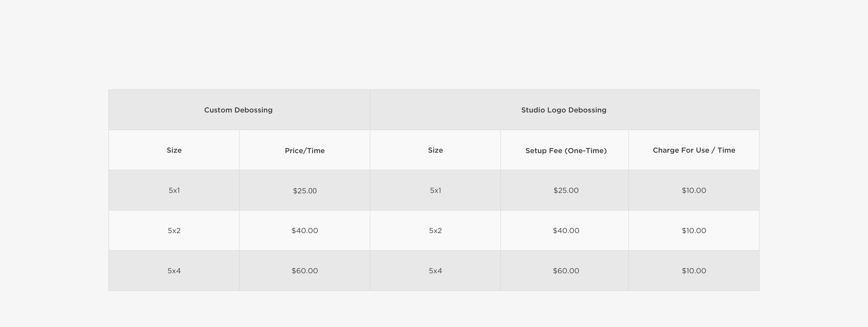Select the Size column header under Custom Debossing
Screen dimensions: 868x327
pyautogui.click(x=174, y=150)
